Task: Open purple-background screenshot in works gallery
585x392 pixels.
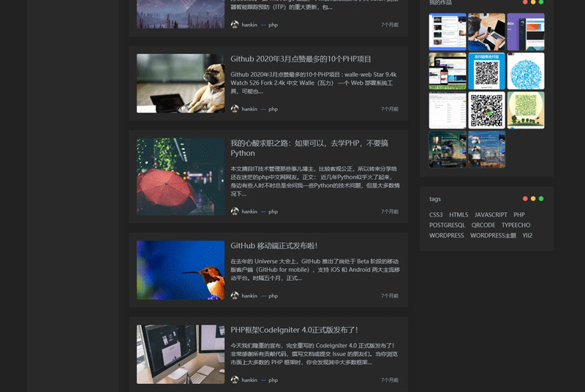Action: pyautogui.click(x=526, y=31)
